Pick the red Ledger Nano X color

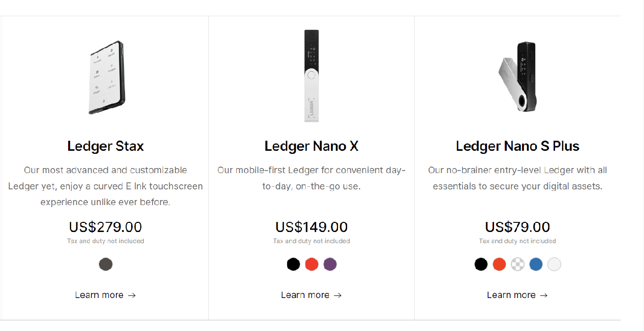tap(312, 264)
